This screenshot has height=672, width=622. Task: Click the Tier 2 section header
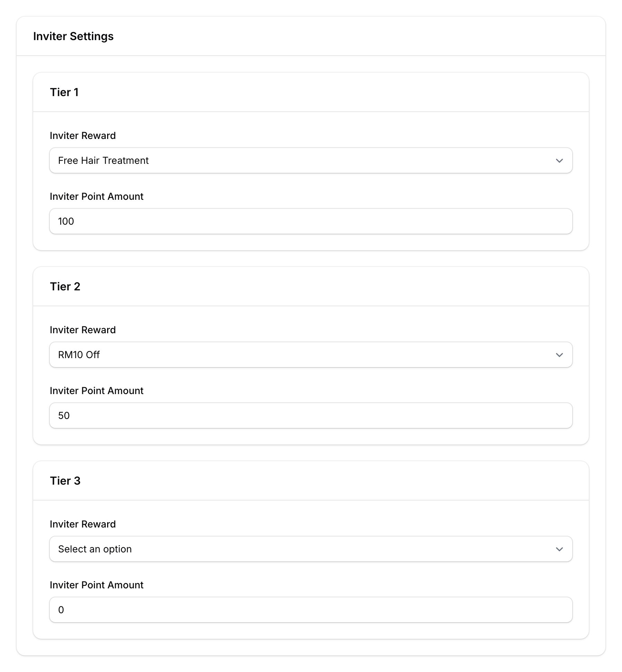(x=65, y=286)
